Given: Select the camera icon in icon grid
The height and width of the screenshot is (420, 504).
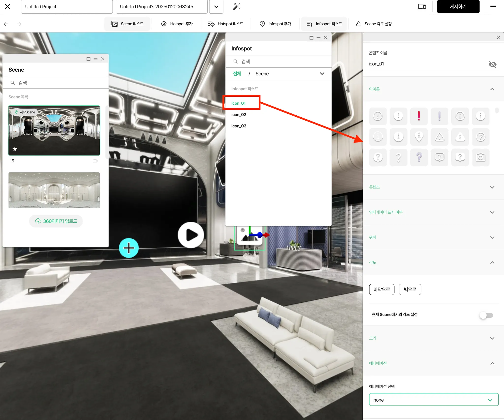Looking at the screenshot, I should pyautogui.click(x=480, y=157).
